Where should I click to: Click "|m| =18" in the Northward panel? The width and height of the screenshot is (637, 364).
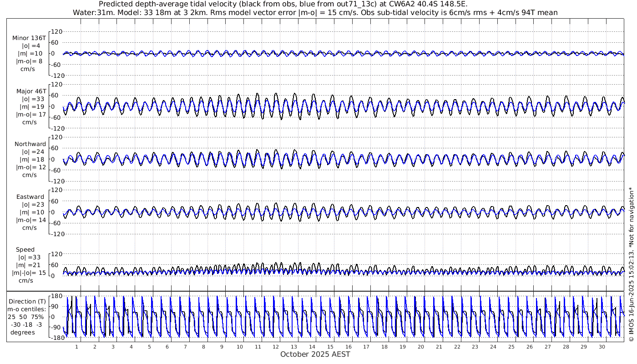(30, 159)
